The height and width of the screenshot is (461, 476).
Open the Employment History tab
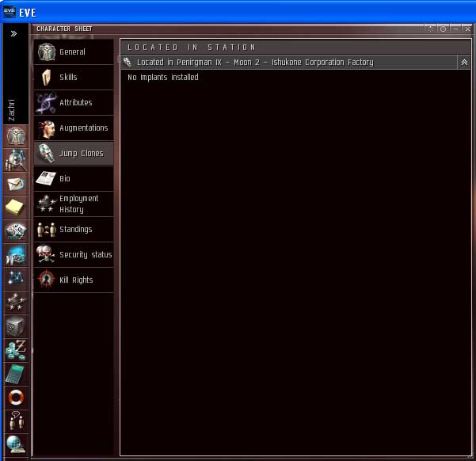point(74,204)
